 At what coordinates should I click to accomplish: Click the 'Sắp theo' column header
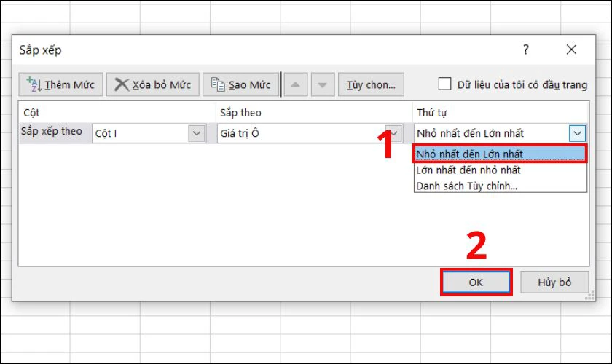pos(240,113)
